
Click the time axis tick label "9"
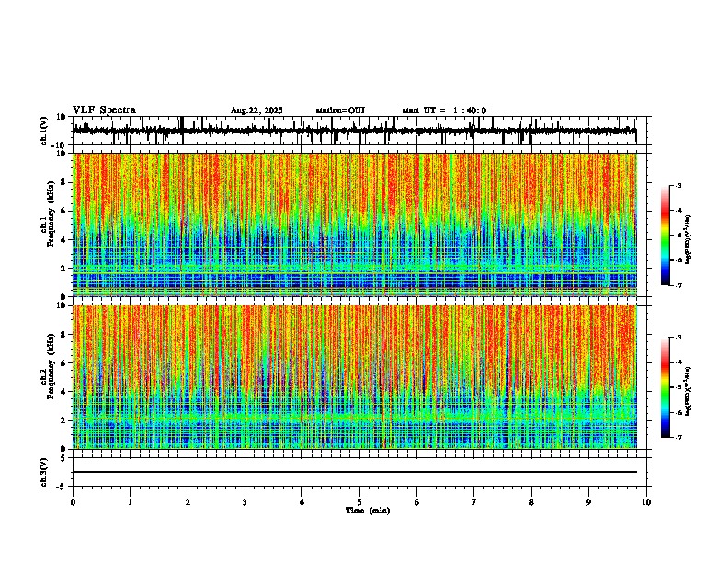588,502
